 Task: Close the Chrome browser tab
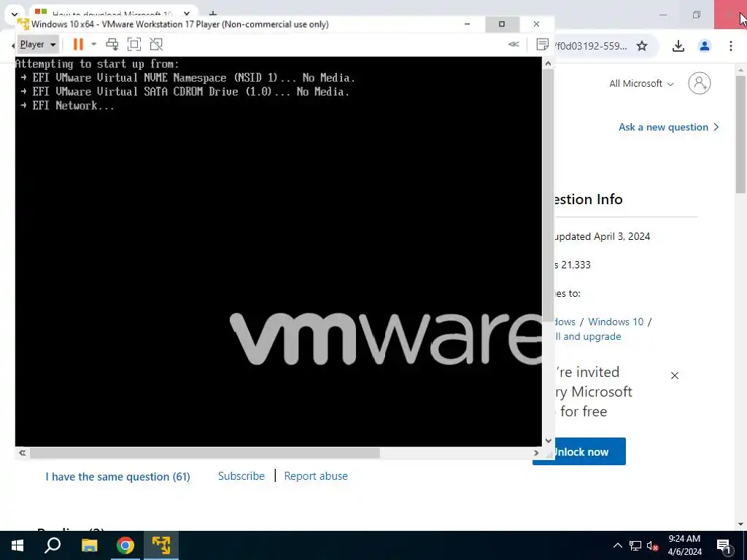coord(187,13)
